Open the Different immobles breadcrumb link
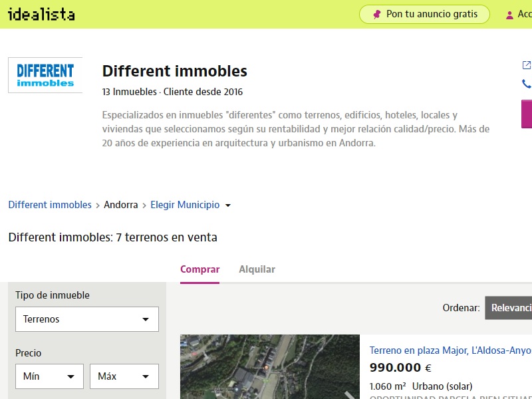Viewport: 532px width, 399px height. tap(50, 205)
